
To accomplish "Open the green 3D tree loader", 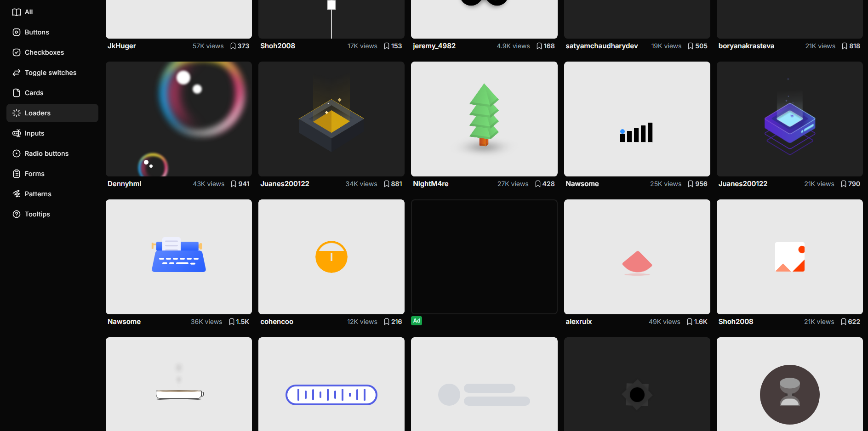I will point(484,119).
